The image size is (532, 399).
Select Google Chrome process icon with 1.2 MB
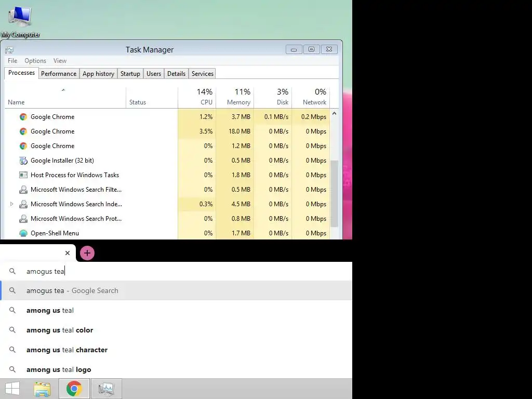[23, 146]
